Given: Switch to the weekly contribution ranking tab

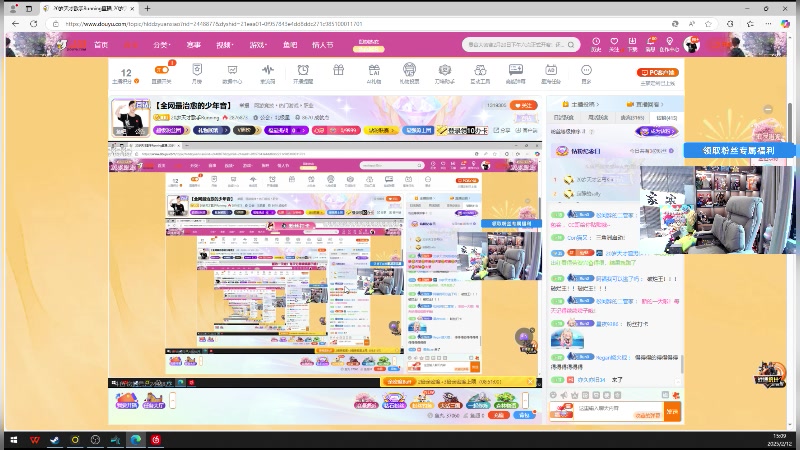Looking at the screenshot, I should click(x=598, y=118).
